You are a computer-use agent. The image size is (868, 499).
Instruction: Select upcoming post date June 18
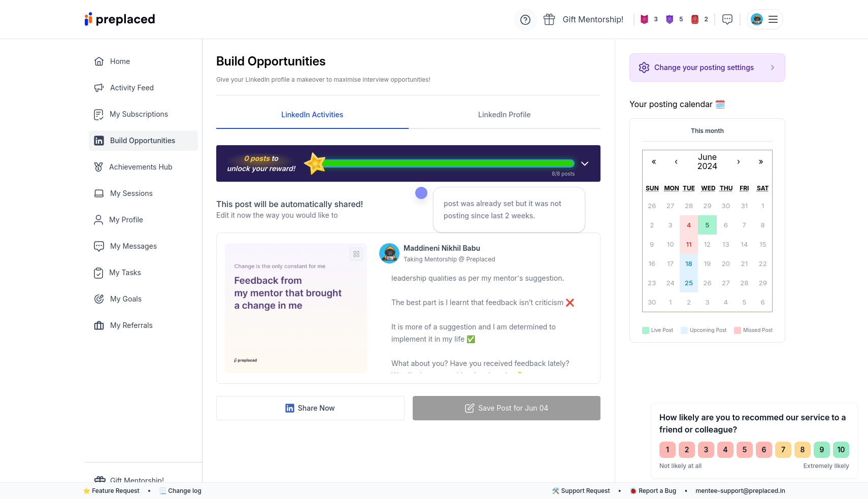pyautogui.click(x=689, y=263)
